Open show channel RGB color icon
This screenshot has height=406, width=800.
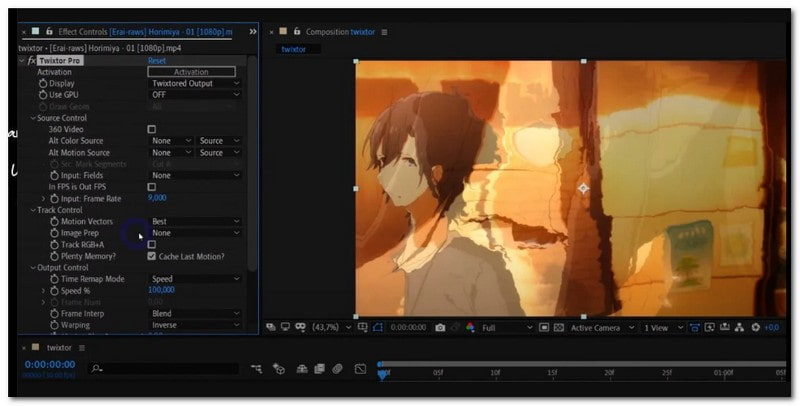click(470, 327)
